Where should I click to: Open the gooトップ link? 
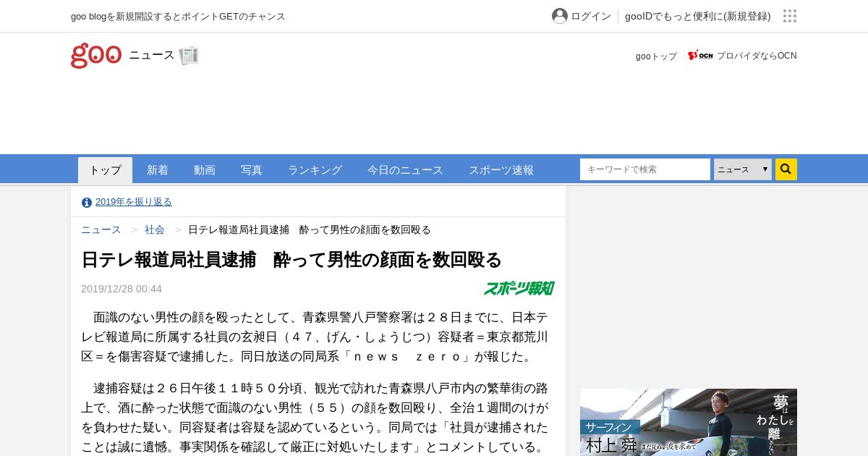click(656, 56)
